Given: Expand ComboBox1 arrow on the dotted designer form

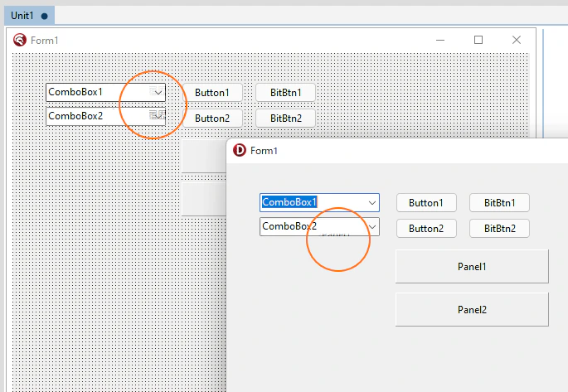Looking at the screenshot, I should [x=158, y=92].
